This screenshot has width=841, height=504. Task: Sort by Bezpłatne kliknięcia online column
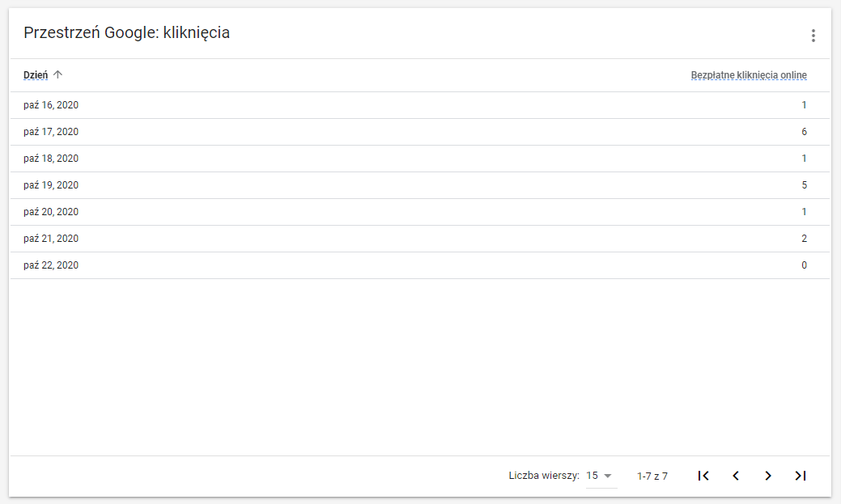click(749, 75)
